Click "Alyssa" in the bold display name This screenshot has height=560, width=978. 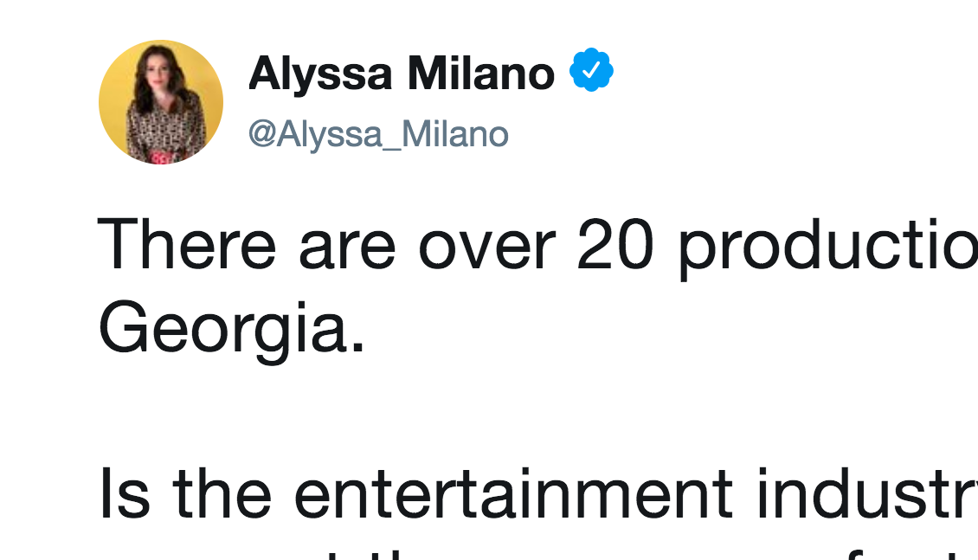pos(320,74)
